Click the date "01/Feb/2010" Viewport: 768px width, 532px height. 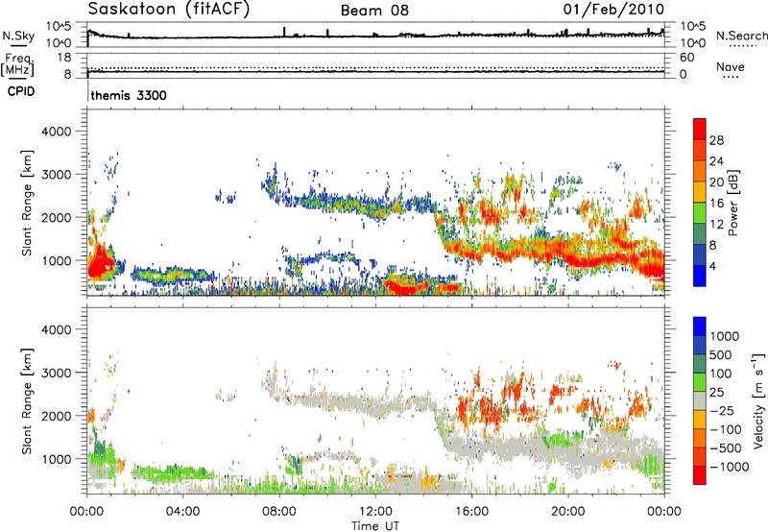click(613, 10)
